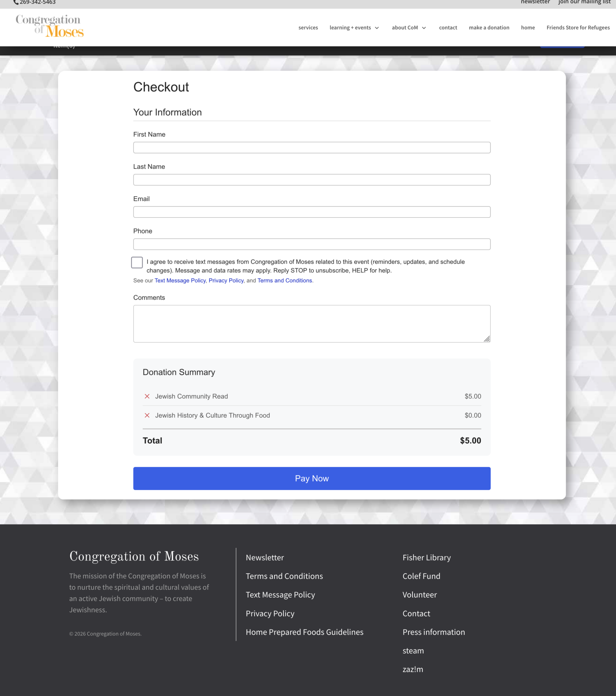This screenshot has width=616, height=696.
Task: Open Home Prepared Foods Guidelines link
Action: 304,632
